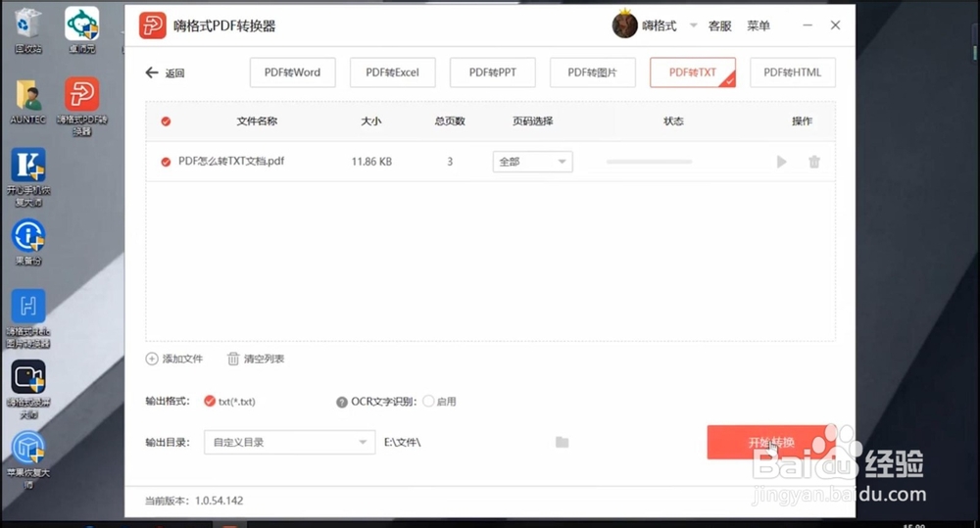Screen dimensions: 980x528
Task: Click the back arrow icon
Action: (152, 72)
